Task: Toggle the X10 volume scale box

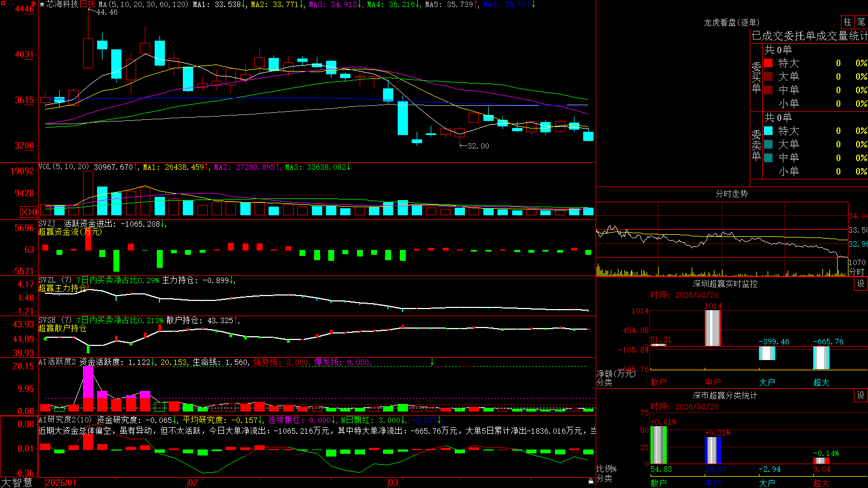Action: click(x=29, y=212)
